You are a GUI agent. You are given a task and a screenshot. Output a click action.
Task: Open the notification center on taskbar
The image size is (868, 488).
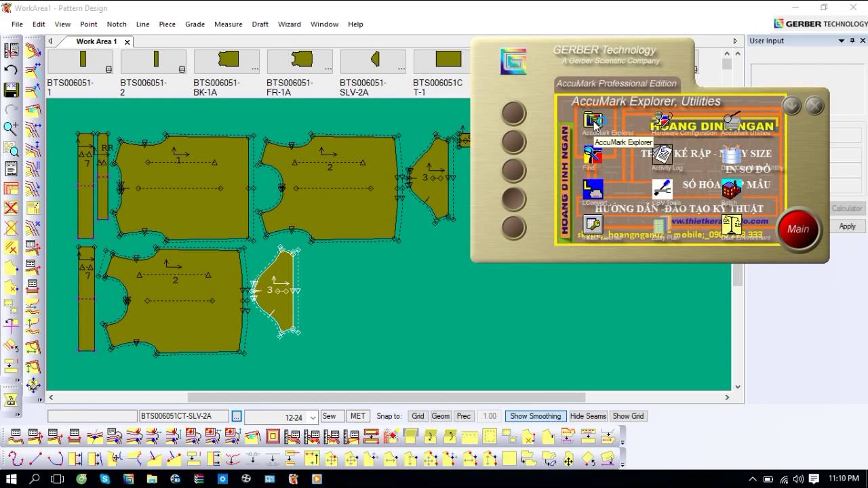(x=814, y=479)
